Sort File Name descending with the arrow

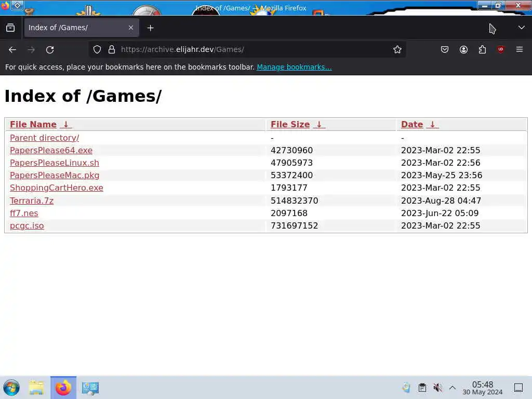point(66,125)
